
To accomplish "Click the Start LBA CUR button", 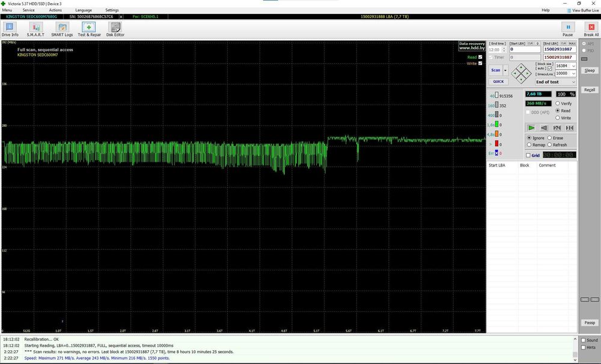I will (530, 44).
